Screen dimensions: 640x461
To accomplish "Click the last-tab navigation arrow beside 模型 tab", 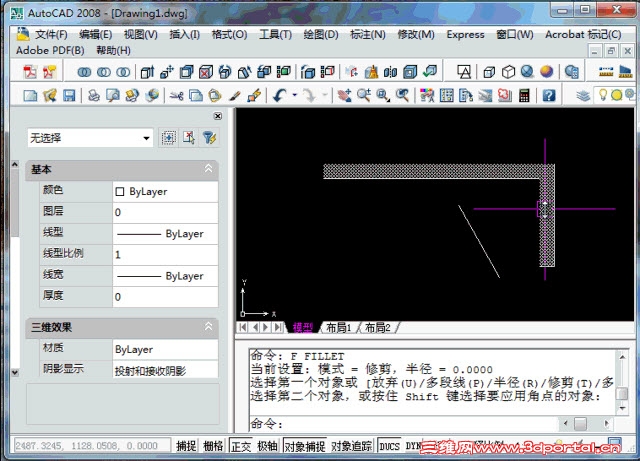I will click(278, 327).
